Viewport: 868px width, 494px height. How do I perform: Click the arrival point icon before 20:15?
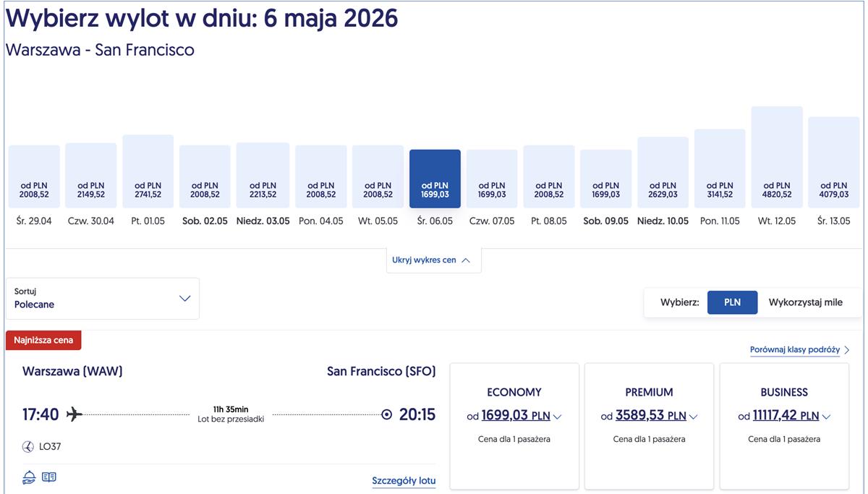[386, 414]
